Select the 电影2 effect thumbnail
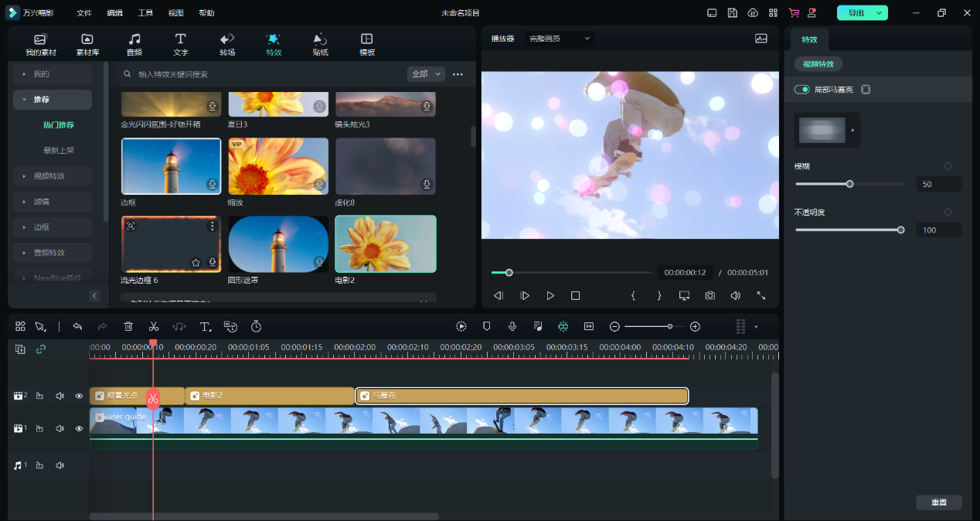The image size is (980, 521). (386, 243)
